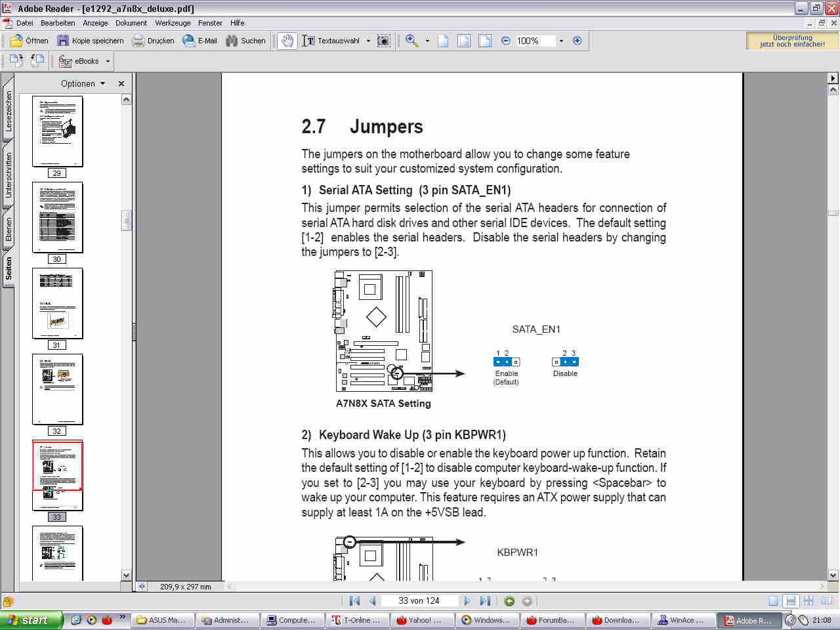840x630 pixels.
Task: Open the Suchen search tool
Action: pos(245,41)
